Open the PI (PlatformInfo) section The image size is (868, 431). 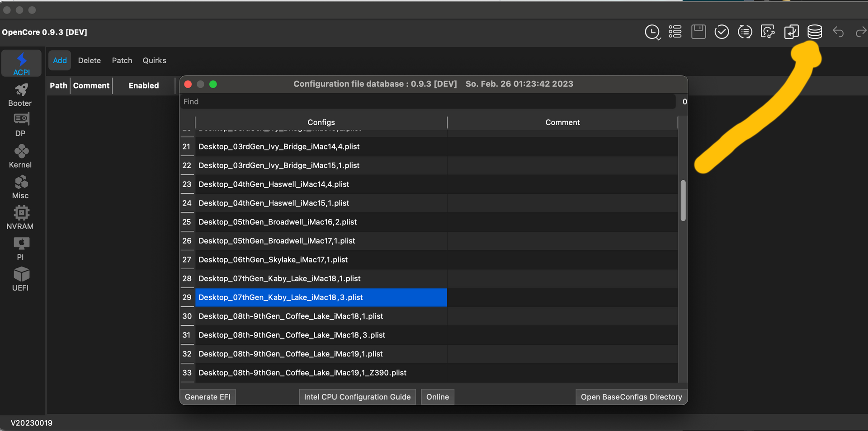coord(20,248)
